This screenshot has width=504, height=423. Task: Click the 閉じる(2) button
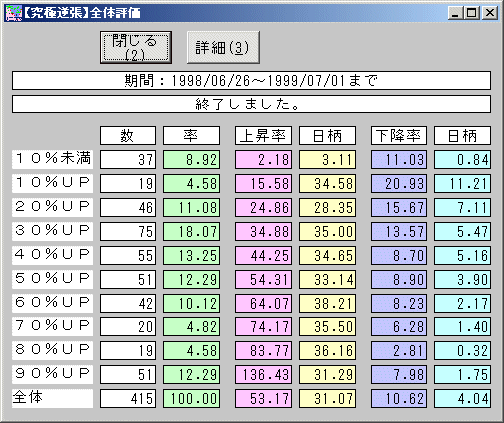click(x=135, y=47)
